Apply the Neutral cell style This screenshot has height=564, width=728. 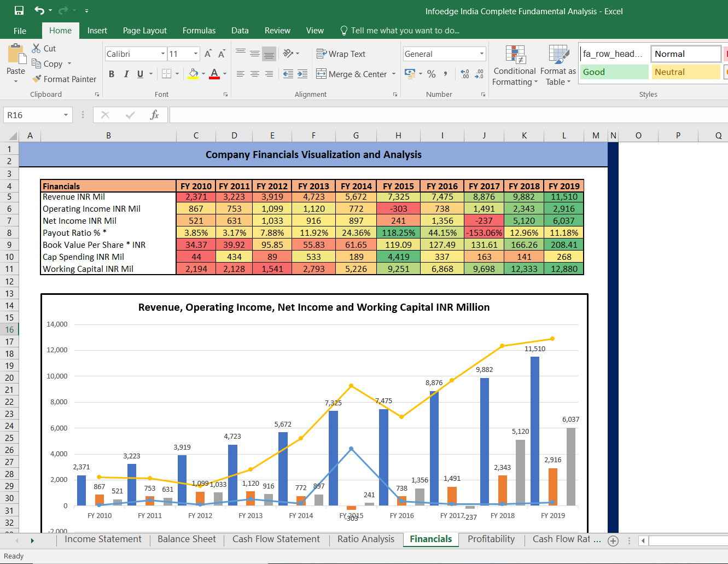686,72
